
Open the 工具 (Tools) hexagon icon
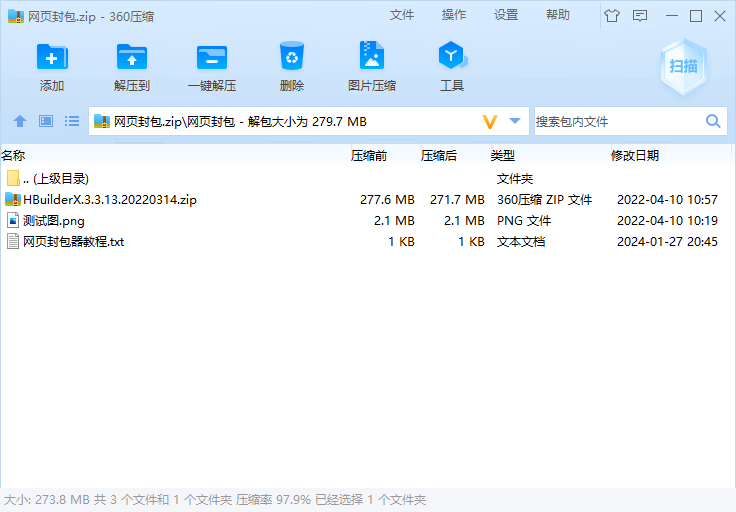[x=452, y=55]
